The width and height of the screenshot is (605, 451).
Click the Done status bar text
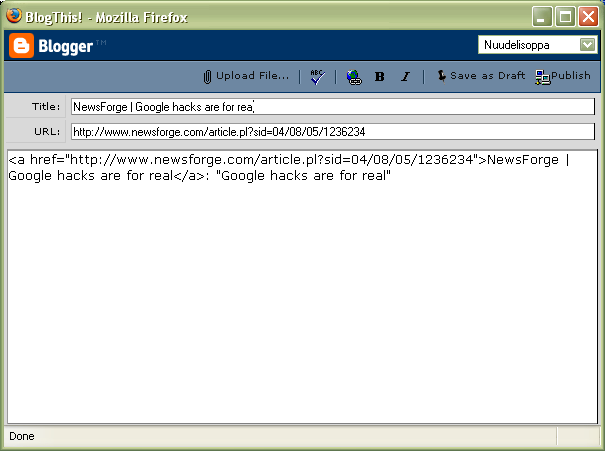[20, 437]
